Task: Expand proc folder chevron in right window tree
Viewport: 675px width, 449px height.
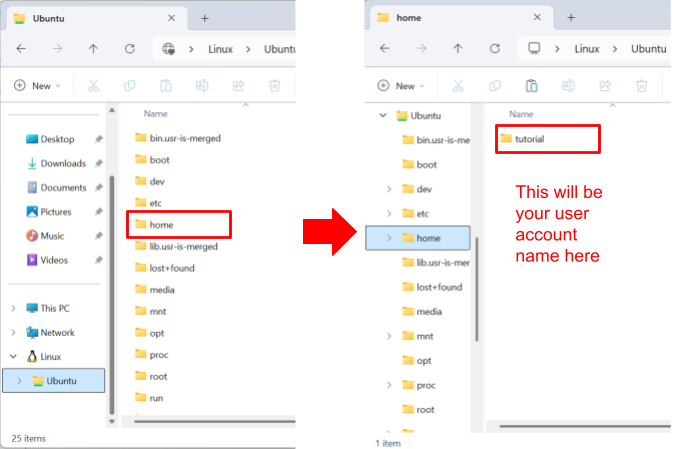Action: [389, 385]
